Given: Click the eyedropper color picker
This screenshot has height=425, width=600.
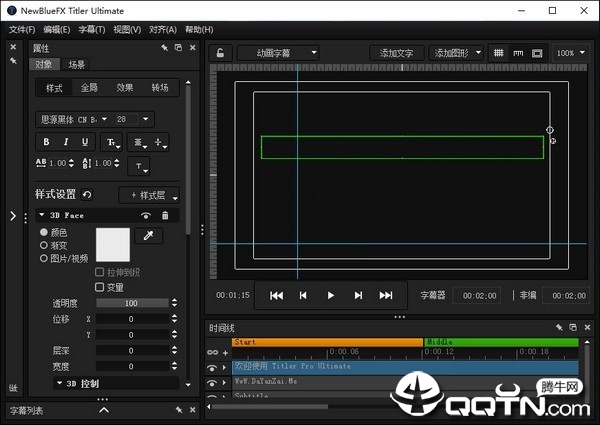Looking at the screenshot, I should coord(148,236).
